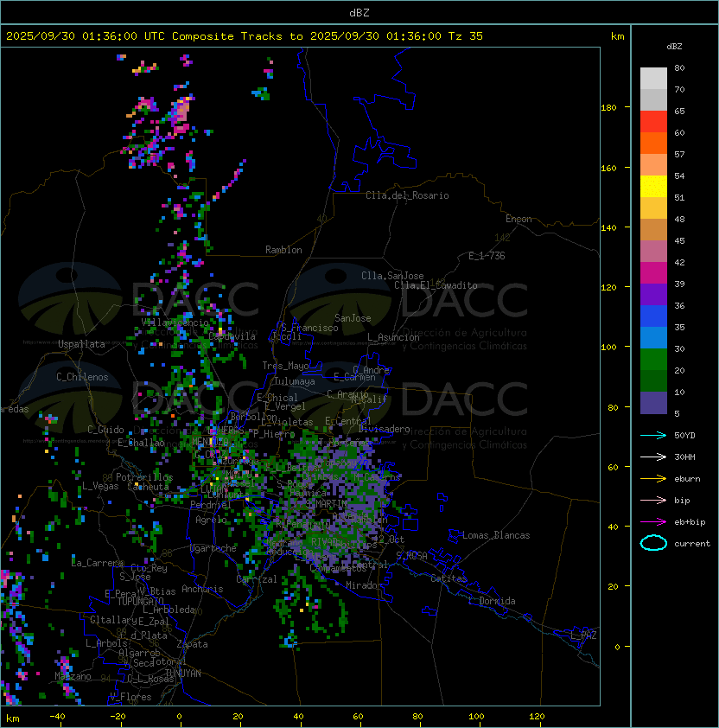Pick the royal blue swatch below 36 dBZ
Screen dimensions: 719x728
(x=653, y=316)
